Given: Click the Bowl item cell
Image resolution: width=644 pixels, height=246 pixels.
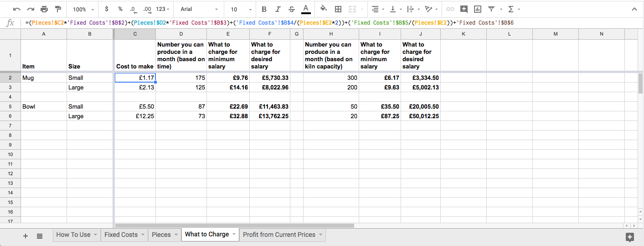Looking at the screenshot, I should click(x=44, y=106).
